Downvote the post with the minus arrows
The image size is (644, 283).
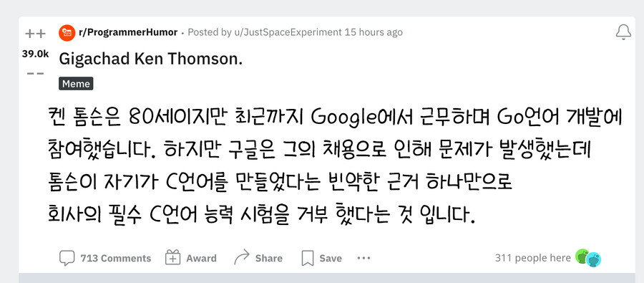(x=35, y=73)
